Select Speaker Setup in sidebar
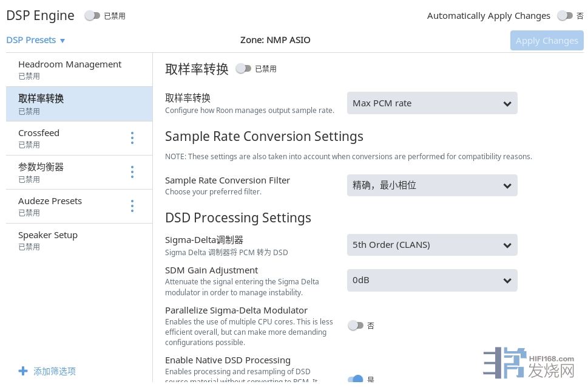 click(48, 240)
